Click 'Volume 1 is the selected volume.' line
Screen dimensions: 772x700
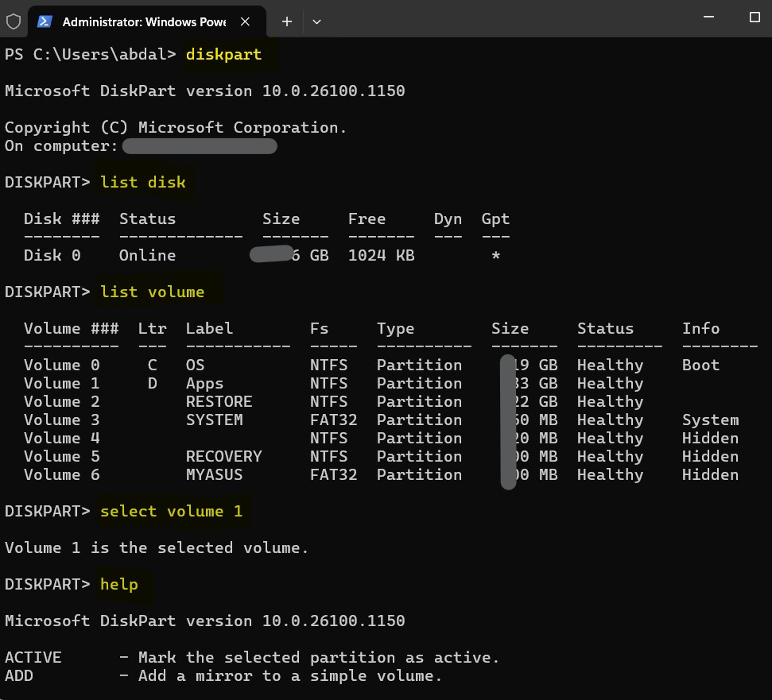click(x=157, y=547)
